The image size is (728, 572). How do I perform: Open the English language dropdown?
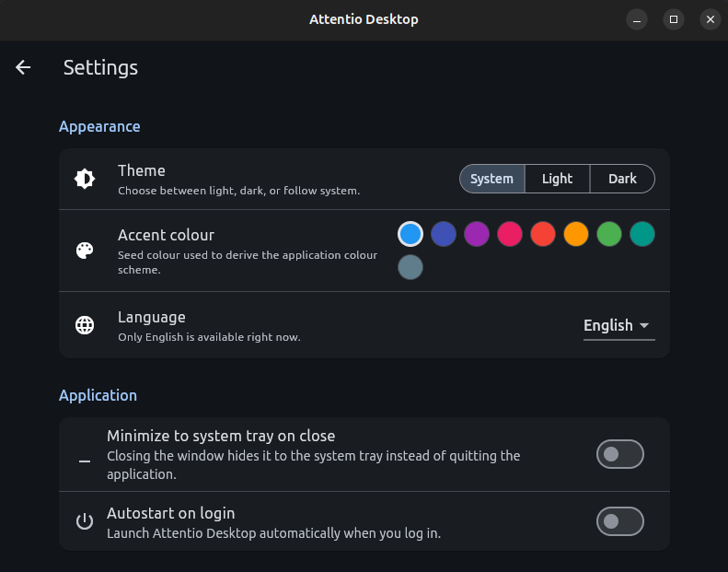click(x=618, y=326)
